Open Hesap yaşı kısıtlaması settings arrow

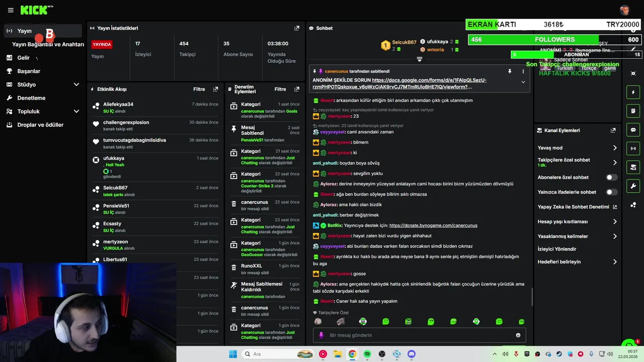615,221
